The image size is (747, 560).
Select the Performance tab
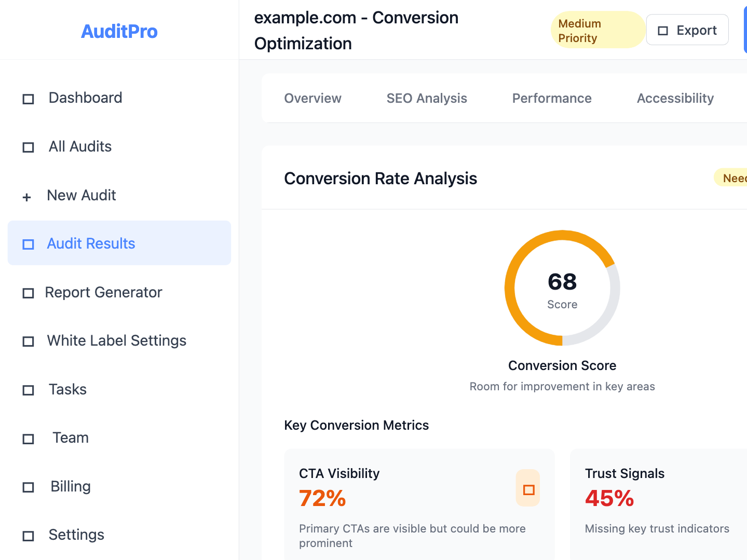[x=552, y=98]
